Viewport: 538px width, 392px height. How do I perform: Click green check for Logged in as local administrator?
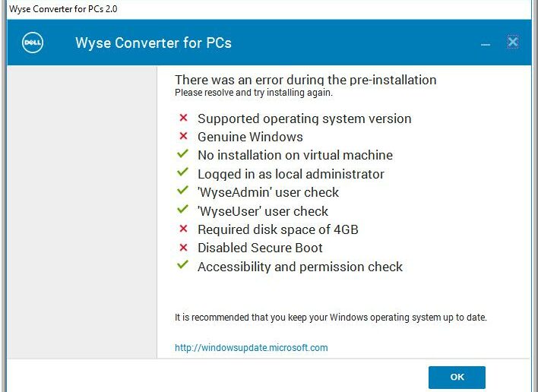click(182, 172)
